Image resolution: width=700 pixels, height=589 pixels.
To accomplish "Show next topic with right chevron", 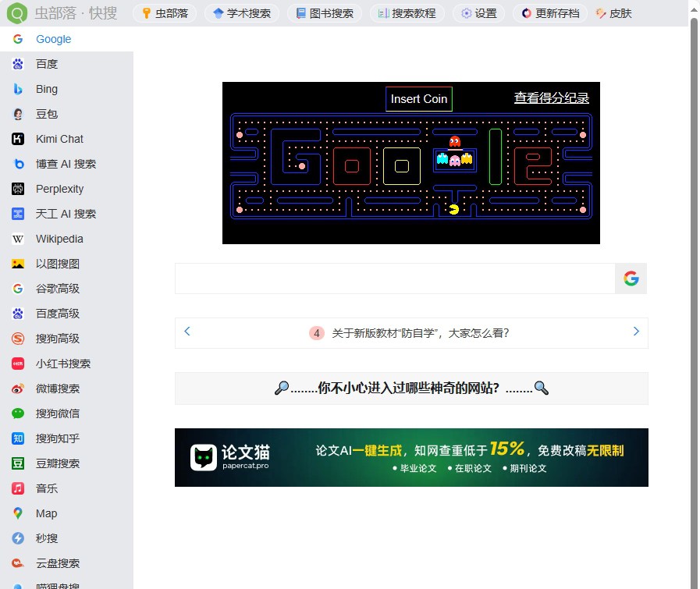I will click(x=635, y=331).
